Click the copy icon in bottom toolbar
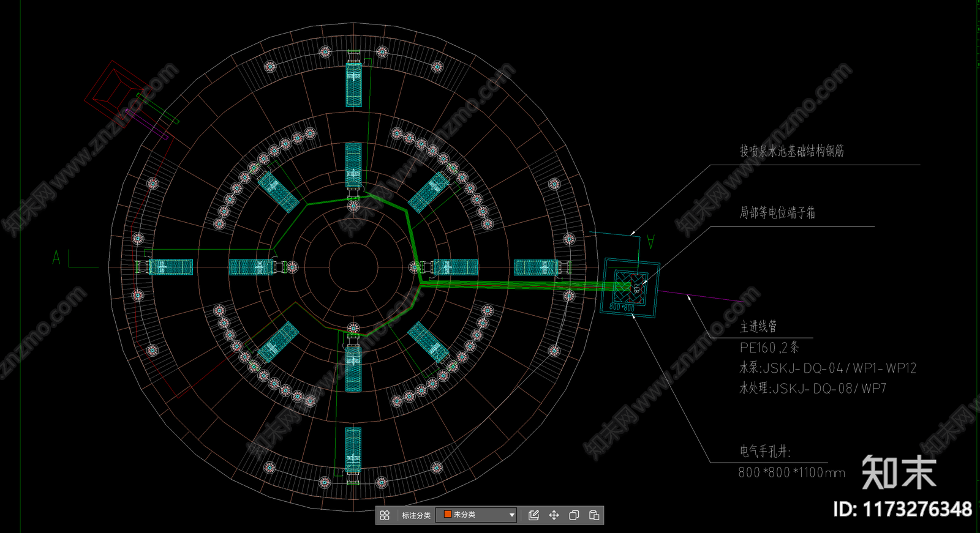Screen dimensions: 980x533 [574, 515]
